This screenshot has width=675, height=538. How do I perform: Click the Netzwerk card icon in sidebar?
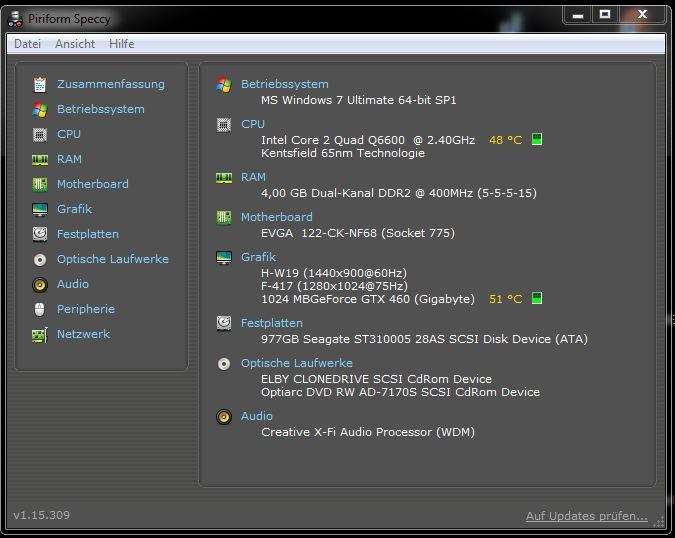pyautogui.click(x=40, y=335)
